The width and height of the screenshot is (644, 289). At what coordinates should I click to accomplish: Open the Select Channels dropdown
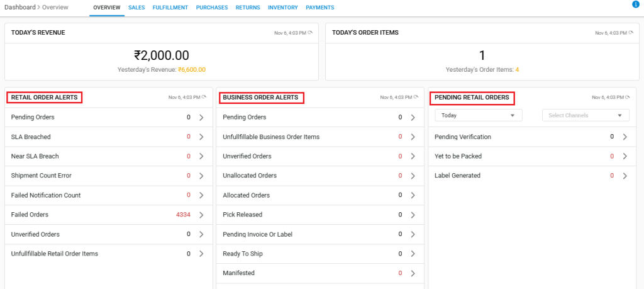pos(586,115)
